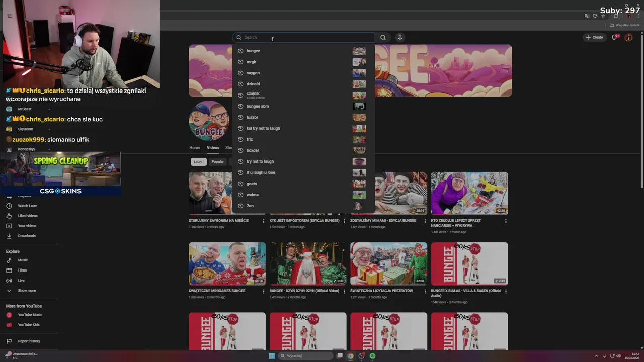The width and height of the screenshot is (644, 362).
Task: Choose the goats history suggestion
Action: coord(304,184)
